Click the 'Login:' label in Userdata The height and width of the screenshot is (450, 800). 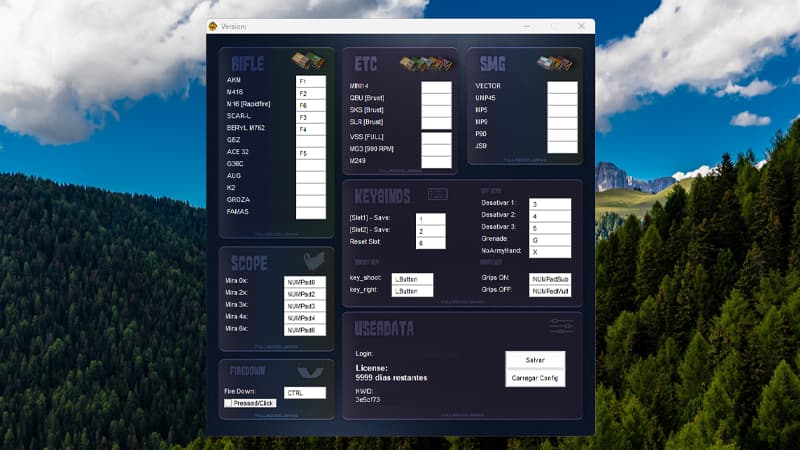coord(364,354)
